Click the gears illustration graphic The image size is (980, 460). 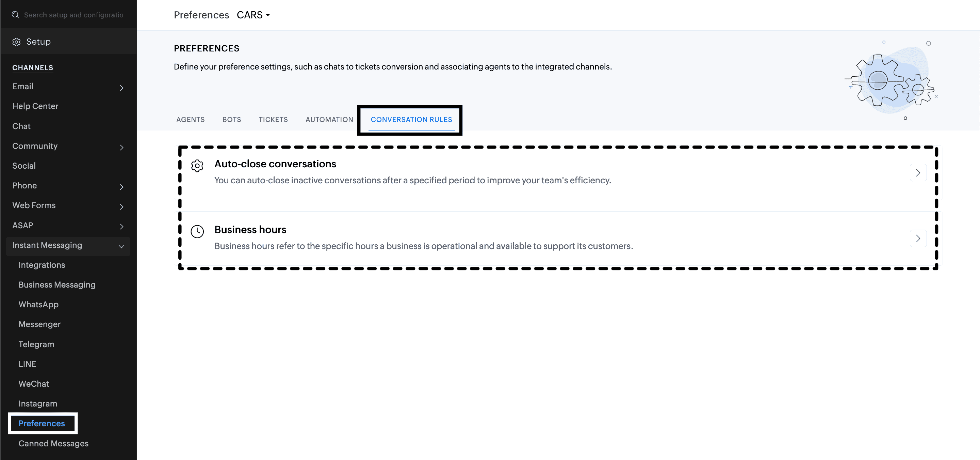(x=890, y=81)
